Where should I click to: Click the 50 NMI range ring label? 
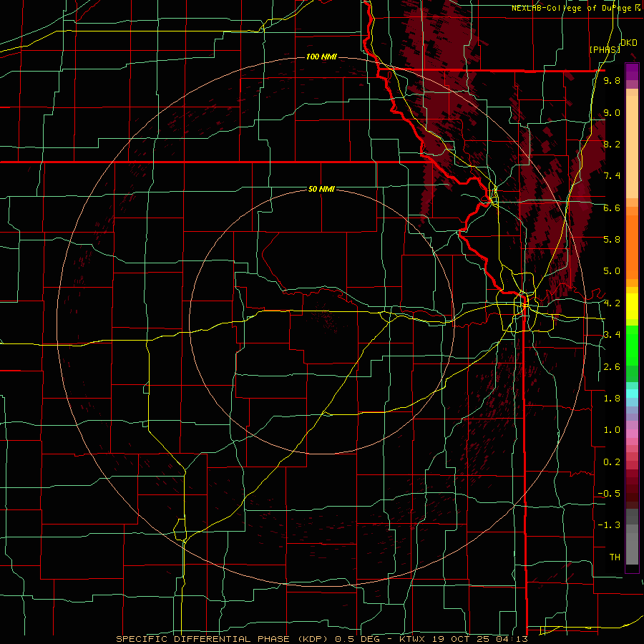pyautogui.click(x=321, y=189)
